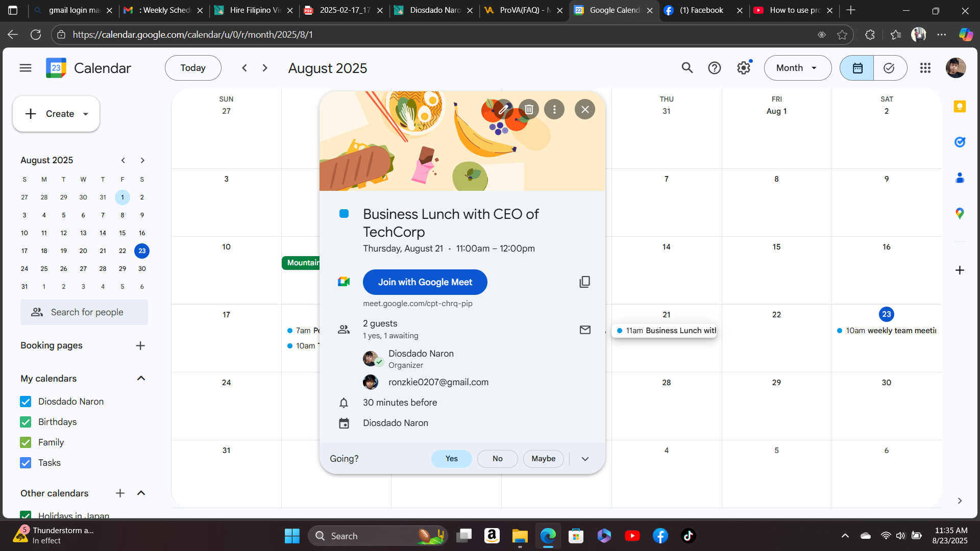Switch to the Facebook browser tab

coord(701,10)
